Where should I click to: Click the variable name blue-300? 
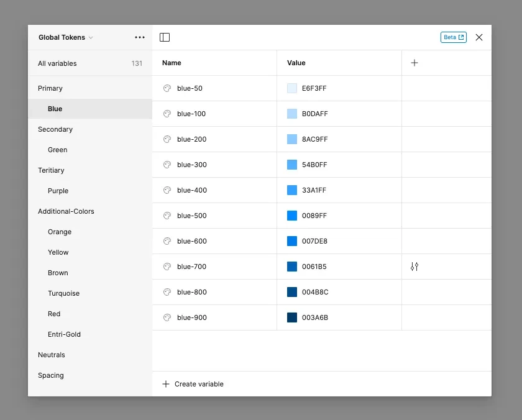(192, 165)
